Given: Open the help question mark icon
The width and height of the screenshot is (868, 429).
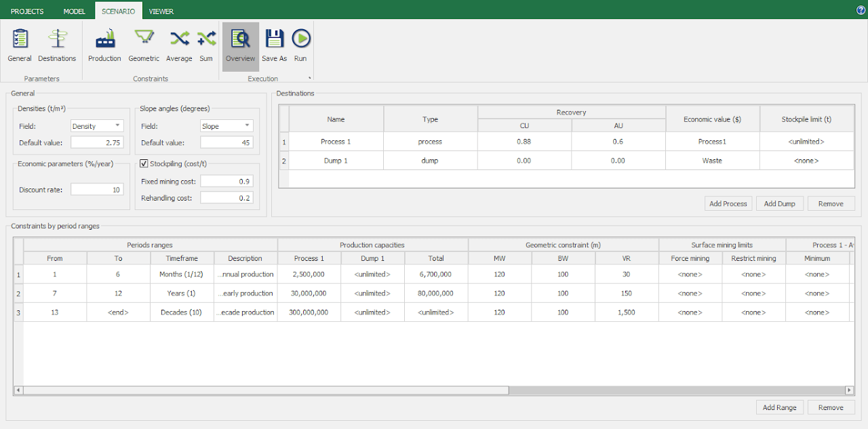Looking at the screenshot, I should click(x=861, y=10).
